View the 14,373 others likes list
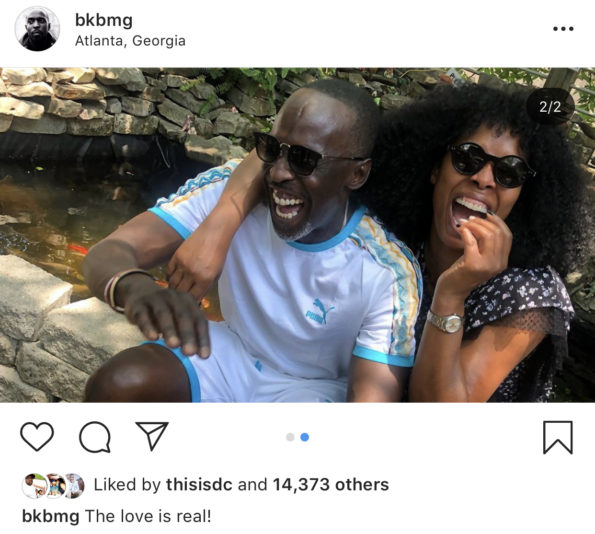The width and height of the screenshot is (595, 534). tap(331, 485)
